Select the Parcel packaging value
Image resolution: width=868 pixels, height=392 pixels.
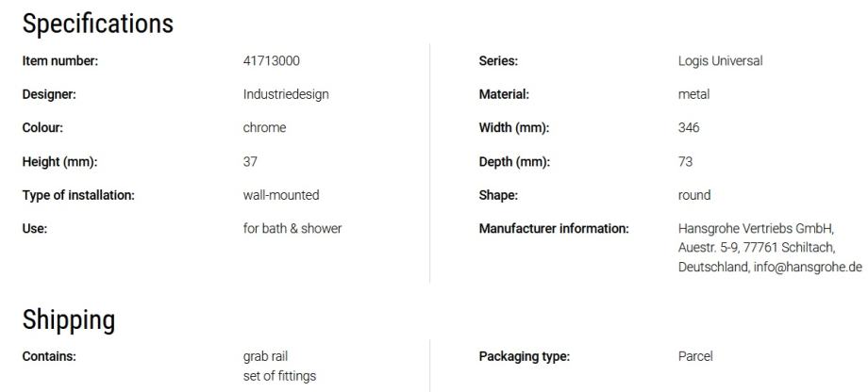pos(695,356)
